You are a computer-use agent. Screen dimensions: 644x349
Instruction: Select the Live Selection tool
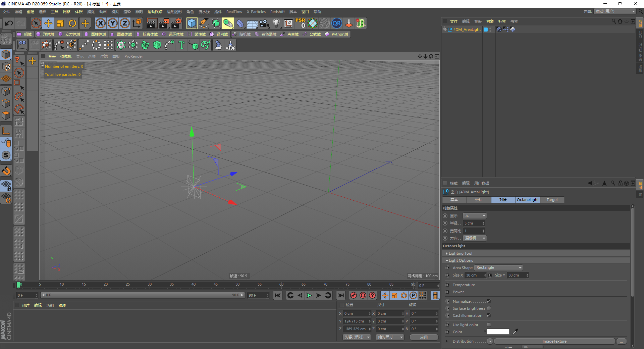point(36,23)
